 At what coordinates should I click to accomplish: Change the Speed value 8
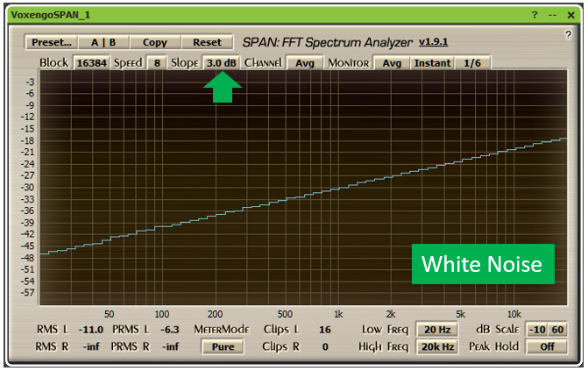tap(157, 62)
